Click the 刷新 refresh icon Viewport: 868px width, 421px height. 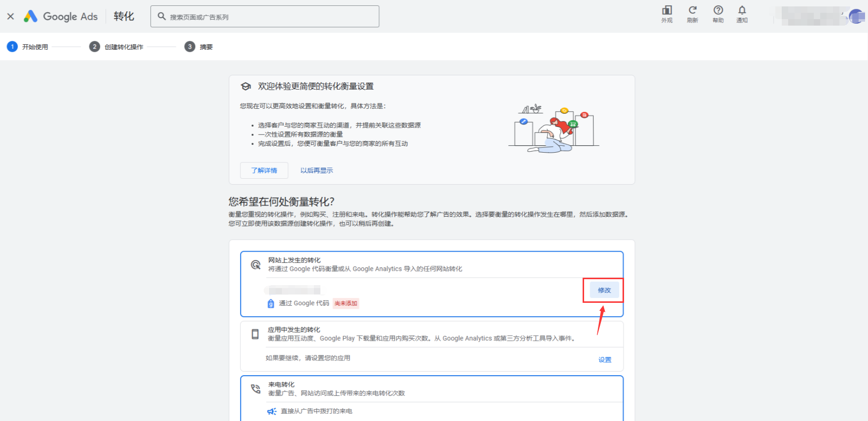(693, 14)
